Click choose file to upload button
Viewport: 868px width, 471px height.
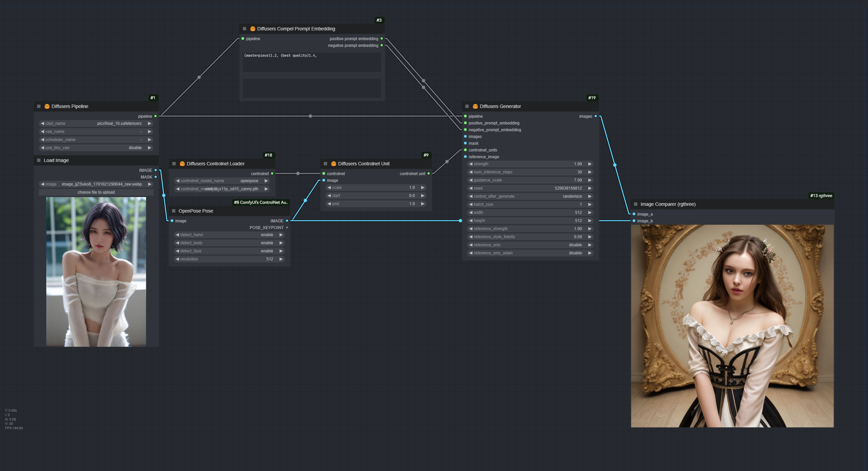coord(96,192)
